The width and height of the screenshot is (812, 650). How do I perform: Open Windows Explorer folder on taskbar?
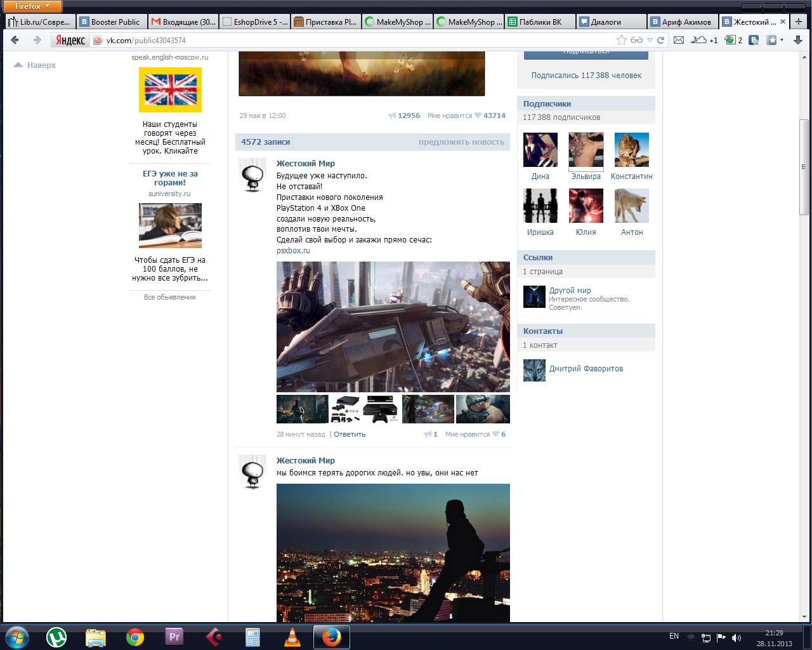tap(96, 637)
